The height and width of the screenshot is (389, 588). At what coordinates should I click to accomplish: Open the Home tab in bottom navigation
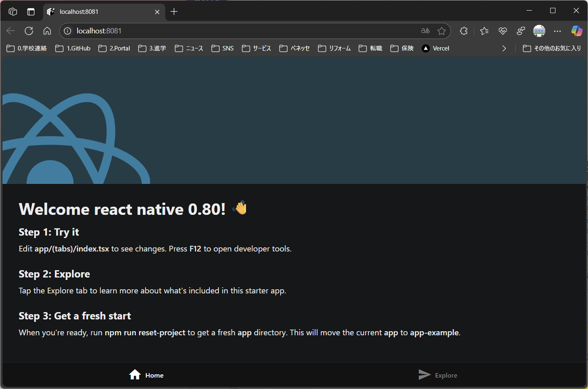(x=146, y=375)
